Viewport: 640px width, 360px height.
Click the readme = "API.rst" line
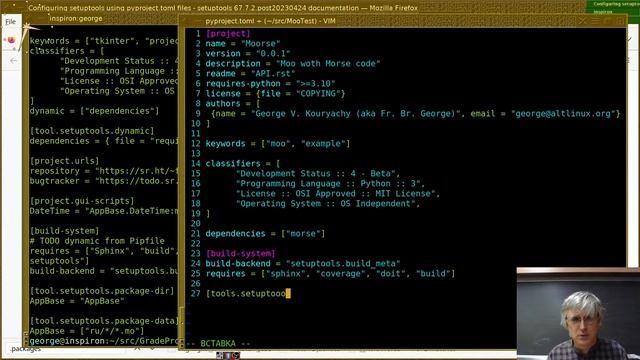(x=250, y=73)
